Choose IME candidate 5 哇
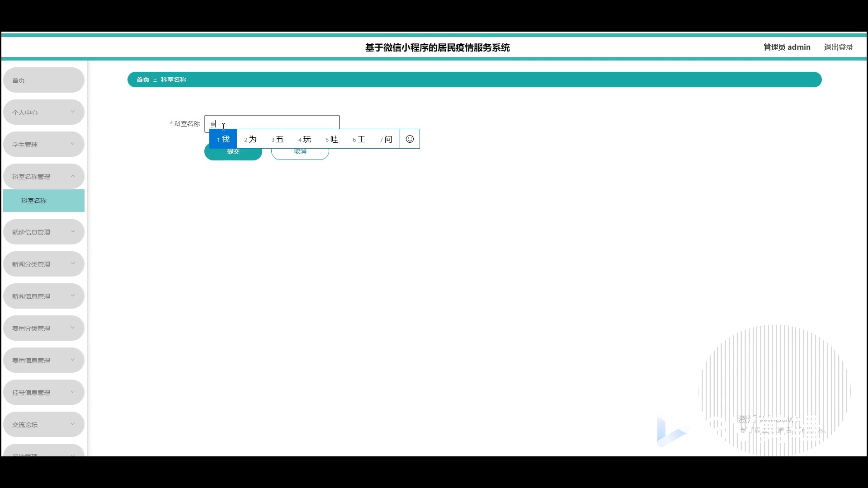The image size is (868, 488). pyautogui.click(x=332, y=139)
